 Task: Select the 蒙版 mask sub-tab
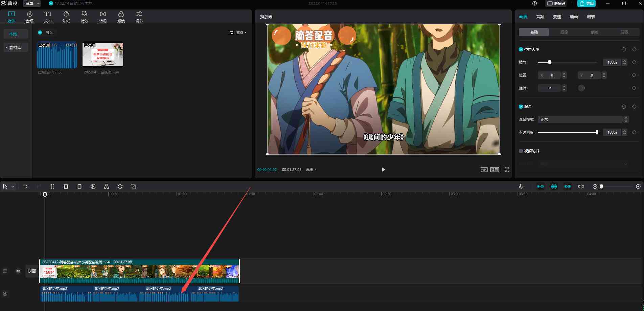(x=594, y=32)
